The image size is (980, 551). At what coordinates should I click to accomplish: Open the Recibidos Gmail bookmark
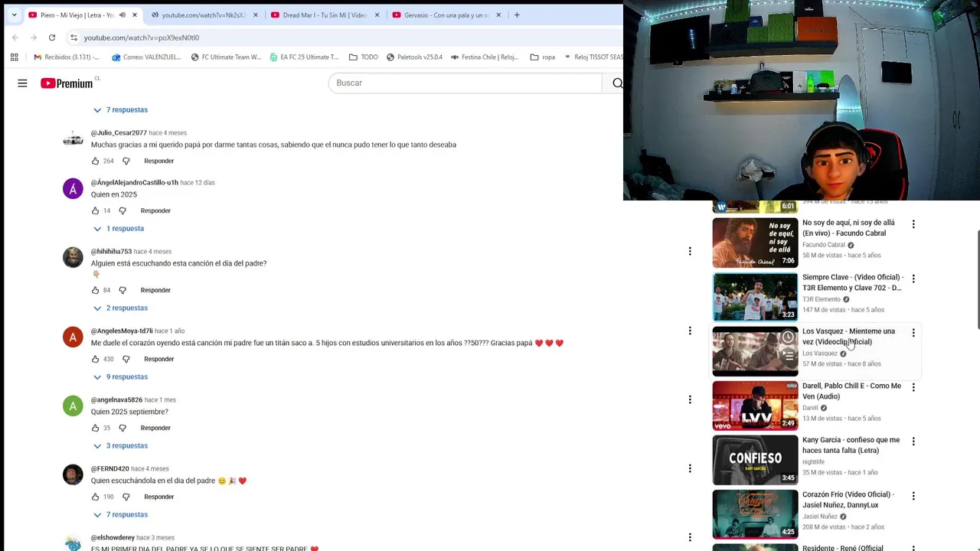pos(67,57)
